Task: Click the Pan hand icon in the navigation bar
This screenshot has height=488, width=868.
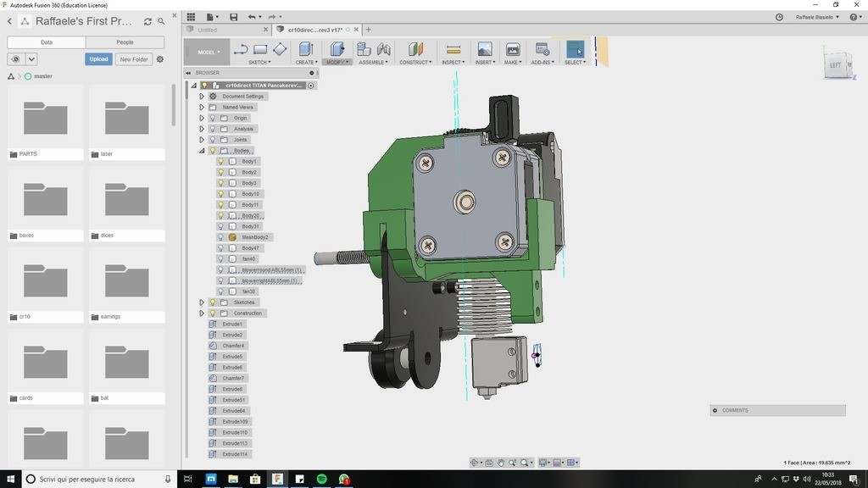Action: [501, 463]
